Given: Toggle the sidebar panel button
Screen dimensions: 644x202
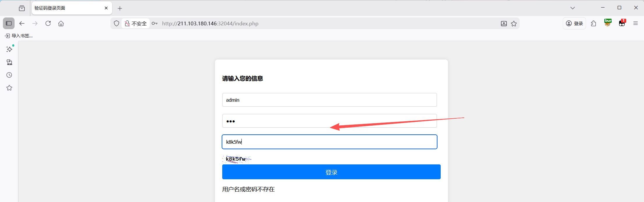Looking at the screenshot, I should click(x=9, y=23).
